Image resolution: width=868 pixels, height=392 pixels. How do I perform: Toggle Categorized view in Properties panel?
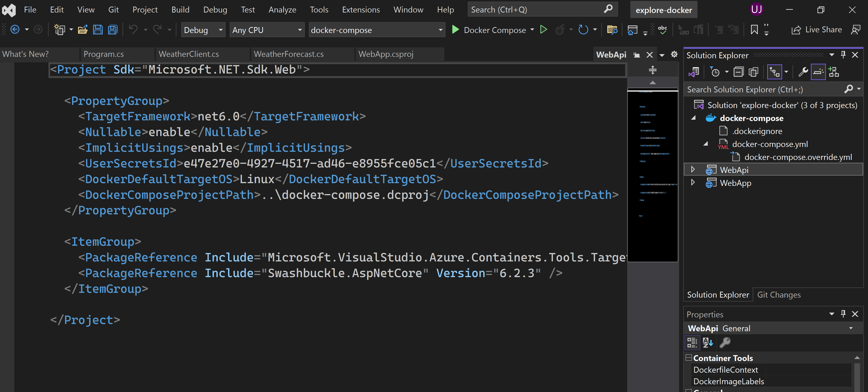692,342
